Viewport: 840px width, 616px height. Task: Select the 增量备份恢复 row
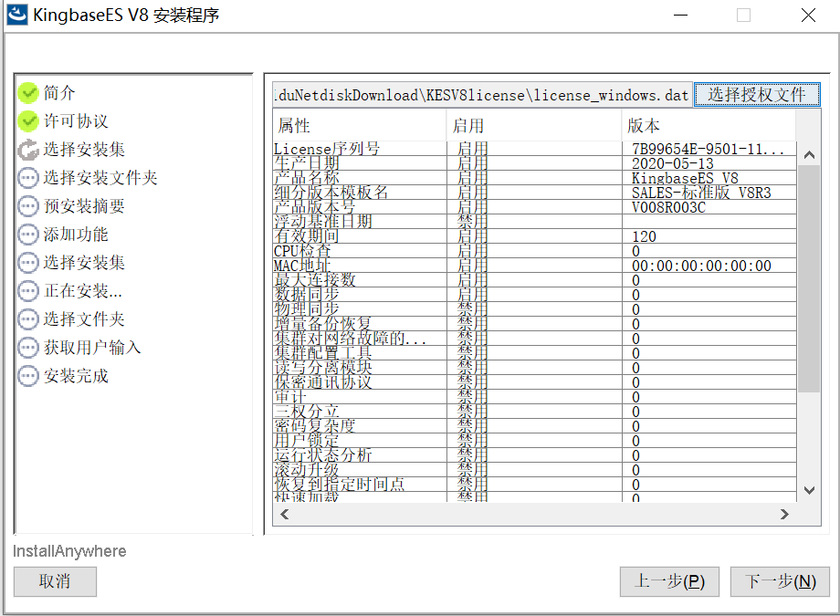535,324
